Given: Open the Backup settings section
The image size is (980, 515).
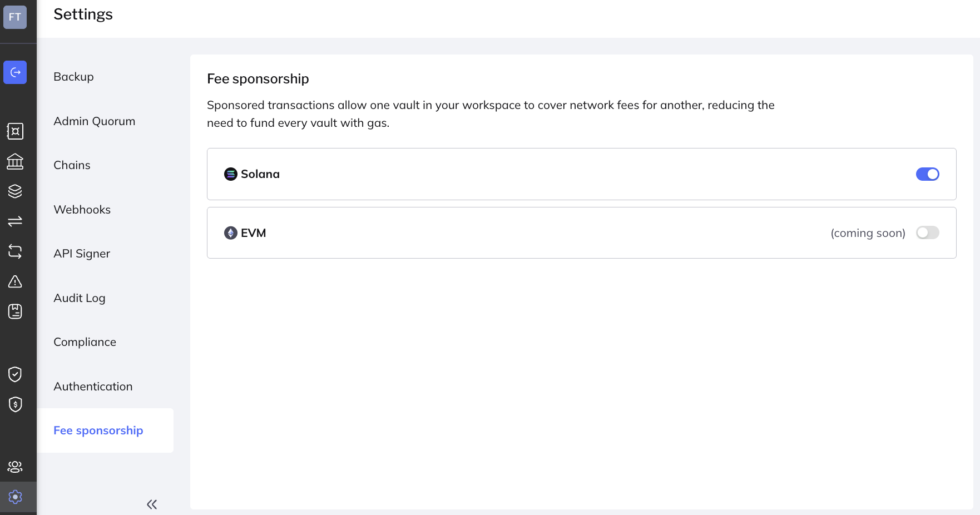Looking at the screenshot, I should tap(73, 77).
